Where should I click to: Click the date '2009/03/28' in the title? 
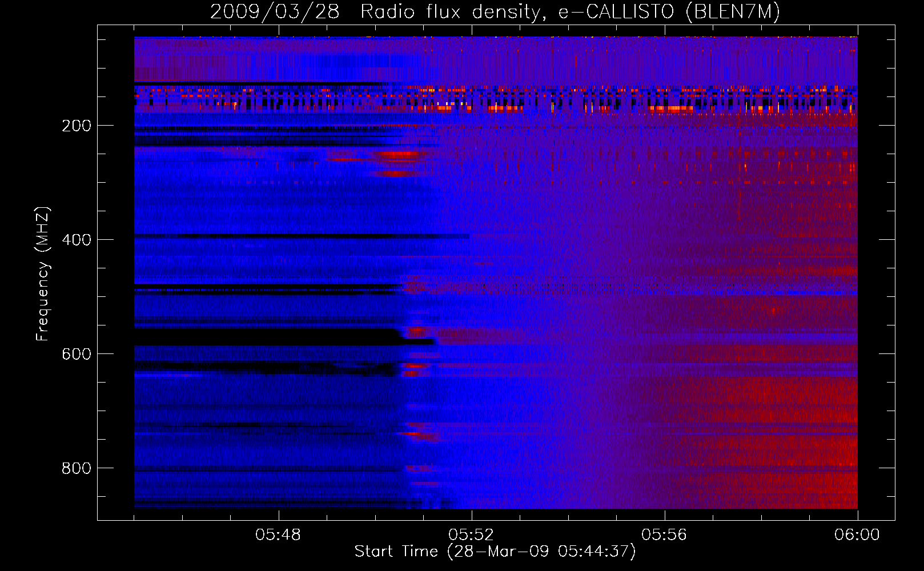pos(275,12)
